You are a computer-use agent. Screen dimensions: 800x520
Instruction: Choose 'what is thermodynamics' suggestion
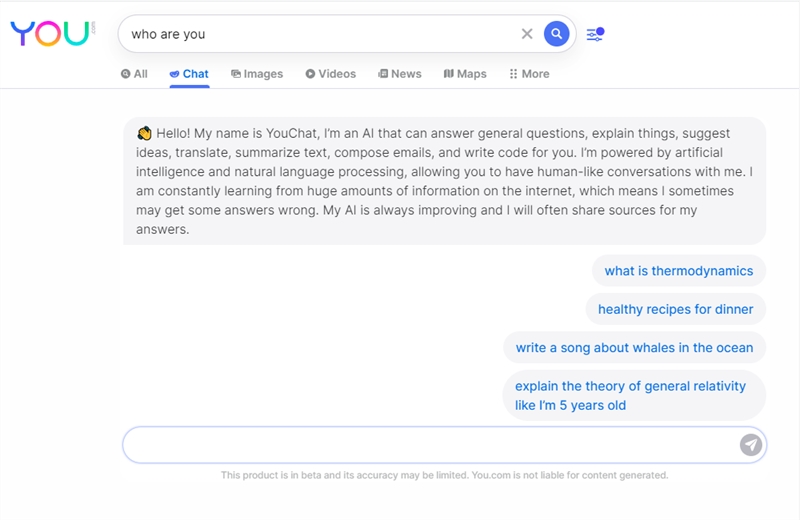pyautogui.click(x=679, y=270)
